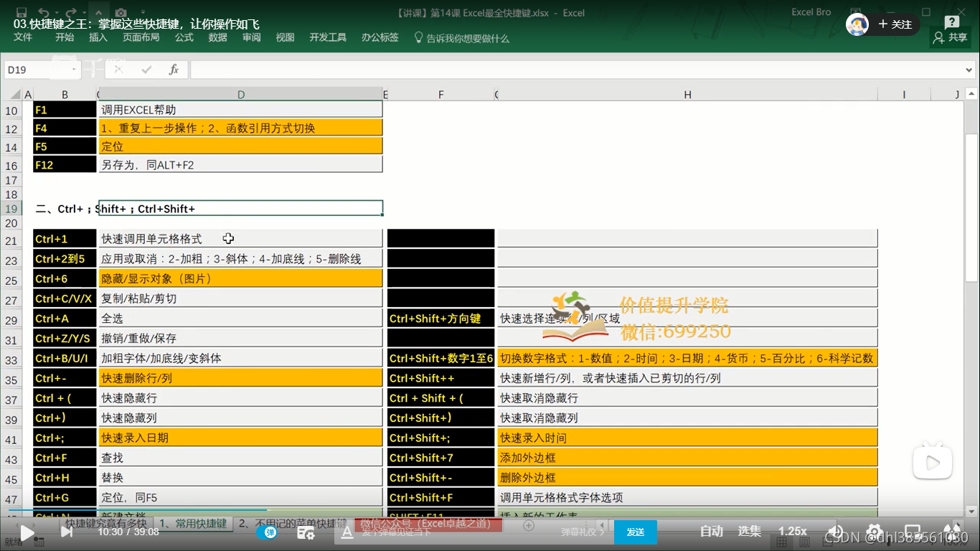Click the Ctrl+C/V/X shortcut cell
The image size is (980, 551).
click(x=65, y=298)
